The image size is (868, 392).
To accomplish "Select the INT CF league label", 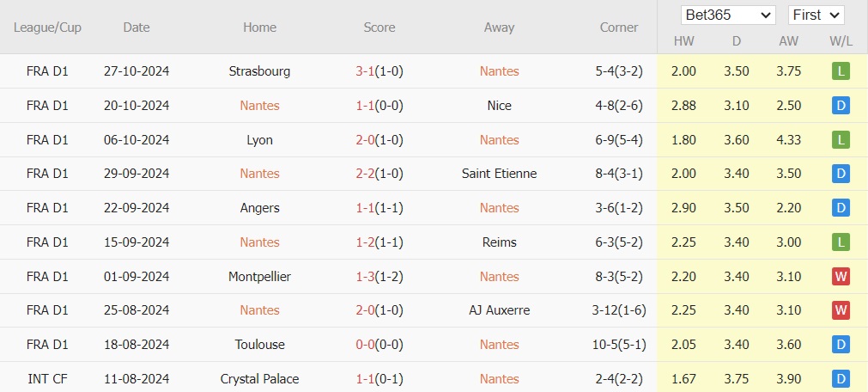I will [x=48, y=378].
